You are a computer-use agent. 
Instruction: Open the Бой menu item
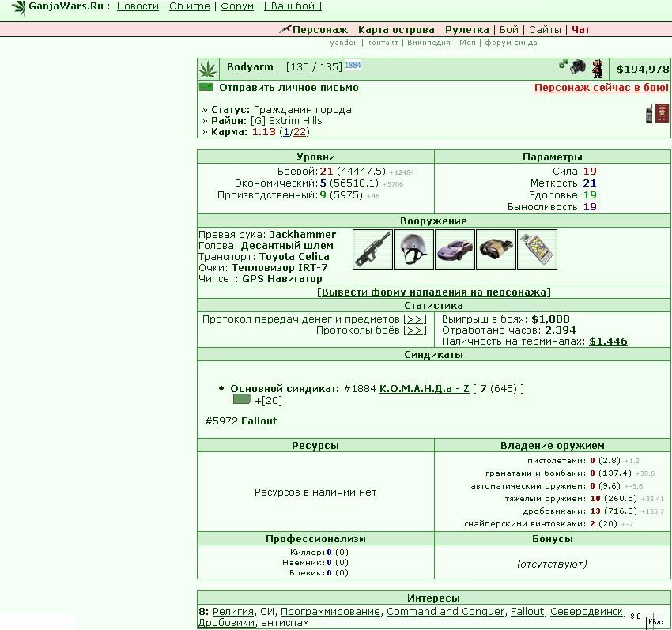(508, 30)
